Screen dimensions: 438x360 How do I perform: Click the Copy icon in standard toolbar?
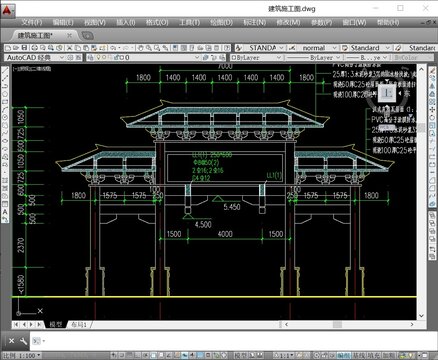(x=77, y=48)
